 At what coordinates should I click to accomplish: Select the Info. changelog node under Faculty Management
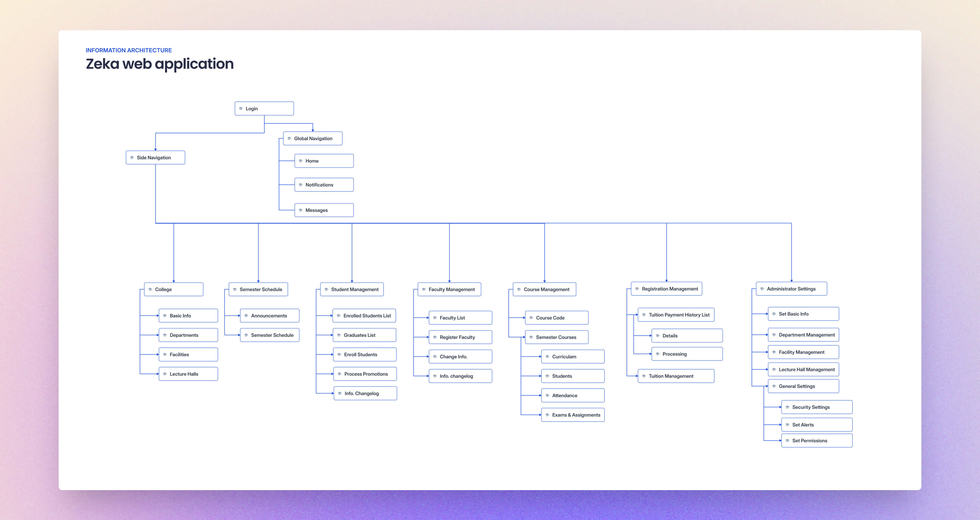(x=460, y=376)
